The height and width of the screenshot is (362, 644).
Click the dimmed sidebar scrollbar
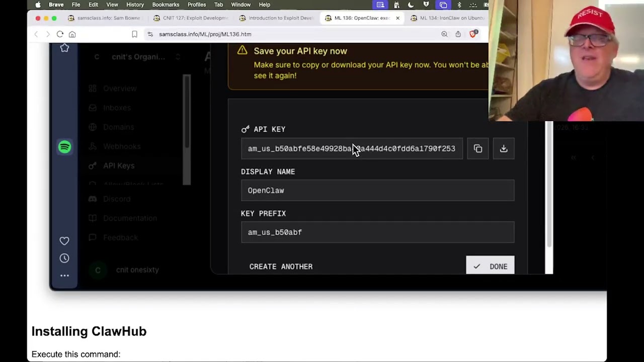[187, 130]
